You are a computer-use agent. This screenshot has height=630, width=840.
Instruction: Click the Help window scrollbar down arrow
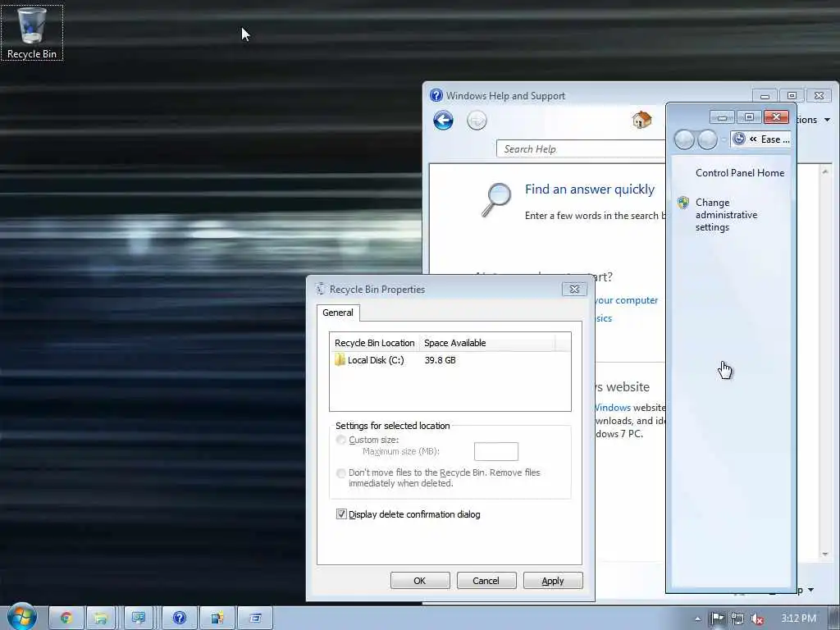pos(825,554)
